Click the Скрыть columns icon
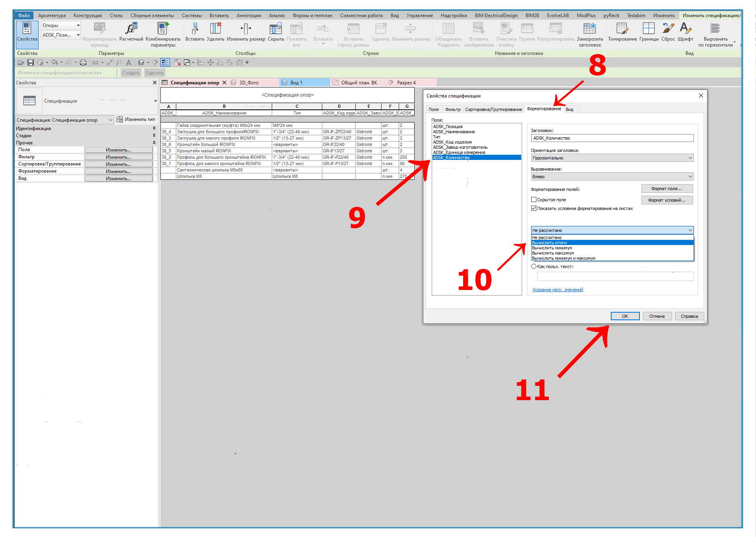The width and height of the screenshot is (756, 537). click(276, 32)
